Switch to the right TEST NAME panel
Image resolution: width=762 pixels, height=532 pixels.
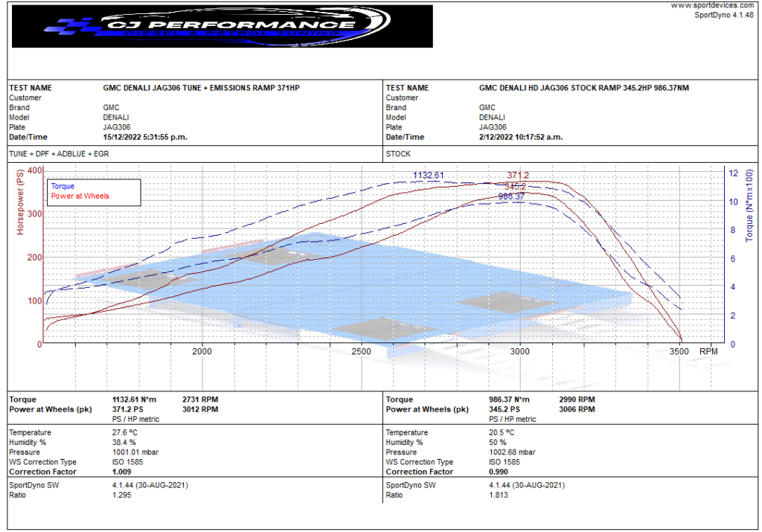click(407, 87)
